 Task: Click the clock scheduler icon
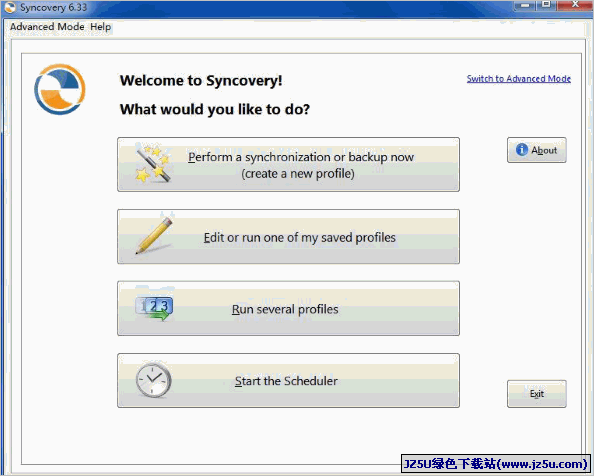pos(153,380)
